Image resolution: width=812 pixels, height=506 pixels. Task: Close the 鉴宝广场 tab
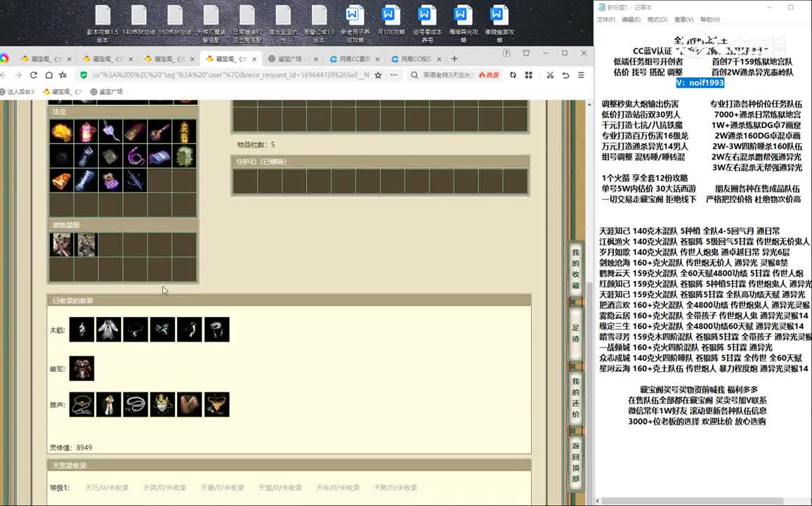pos(316,59)
